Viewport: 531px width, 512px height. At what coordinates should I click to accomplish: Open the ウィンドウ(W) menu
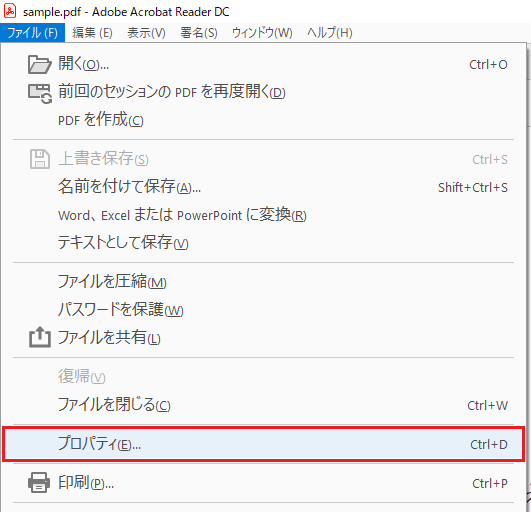(262, 33)
